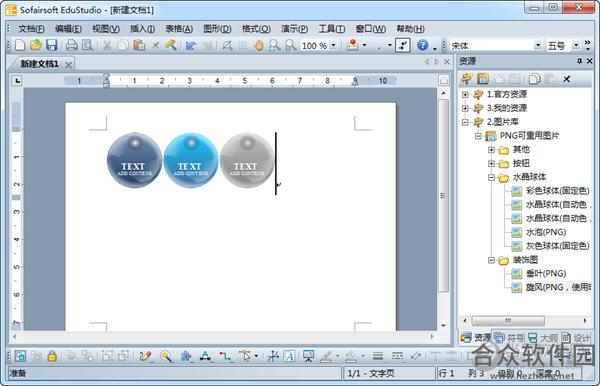
Task: Select 彩色球体(固定色) resource item
Action: point(551,191)
